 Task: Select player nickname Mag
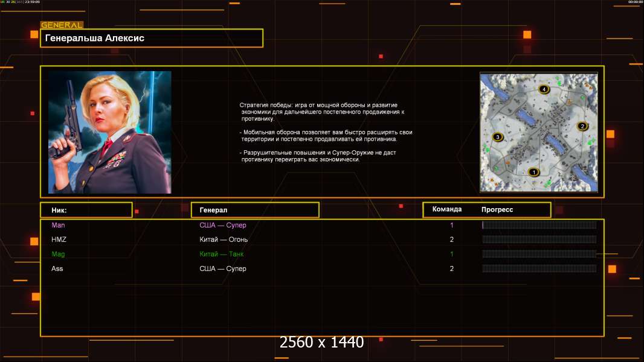click(x=58, y=254)
